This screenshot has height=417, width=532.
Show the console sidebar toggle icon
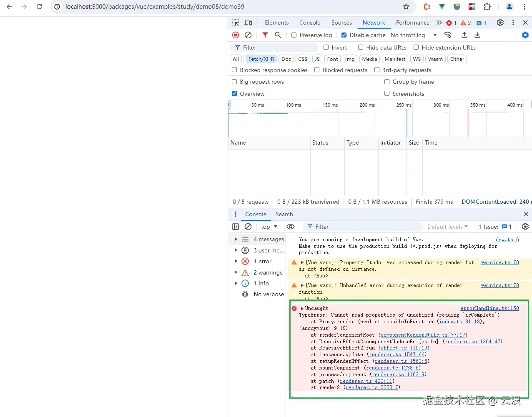pos(236,227)
